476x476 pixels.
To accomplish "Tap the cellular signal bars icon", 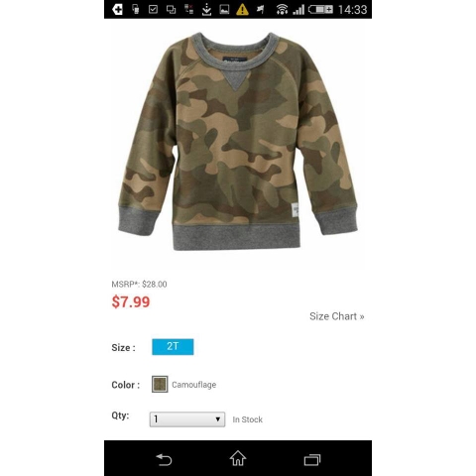I will 298,10.
